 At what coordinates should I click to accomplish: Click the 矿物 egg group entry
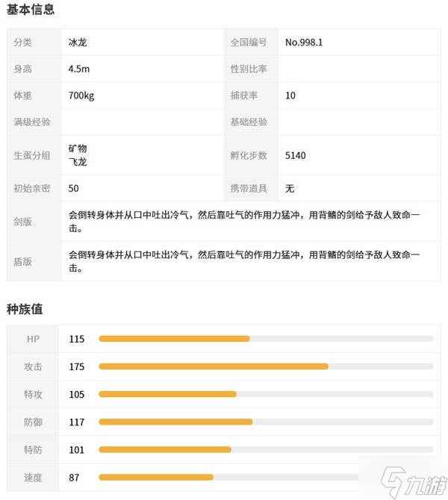[78, 149]
